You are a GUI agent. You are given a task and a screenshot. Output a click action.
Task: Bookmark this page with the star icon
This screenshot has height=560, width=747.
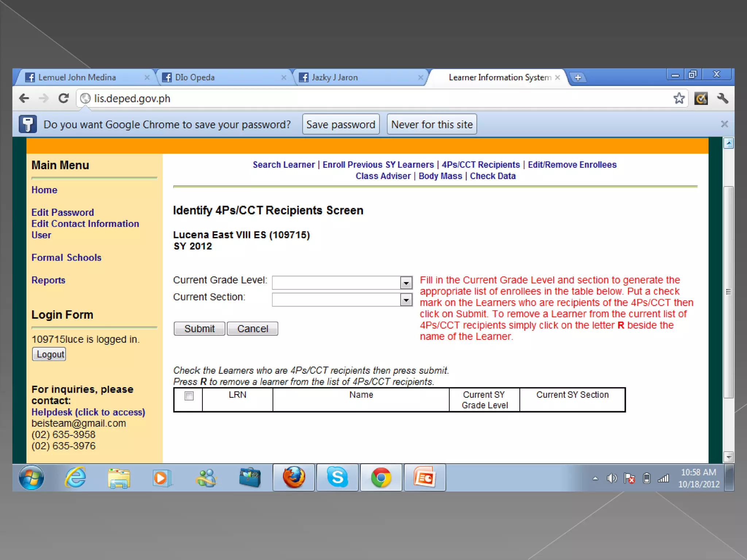pyautogui.click(x=679, y=98)
